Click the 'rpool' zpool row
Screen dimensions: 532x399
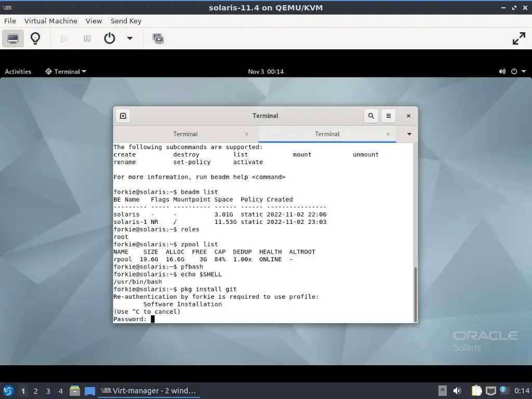[203, 259]
